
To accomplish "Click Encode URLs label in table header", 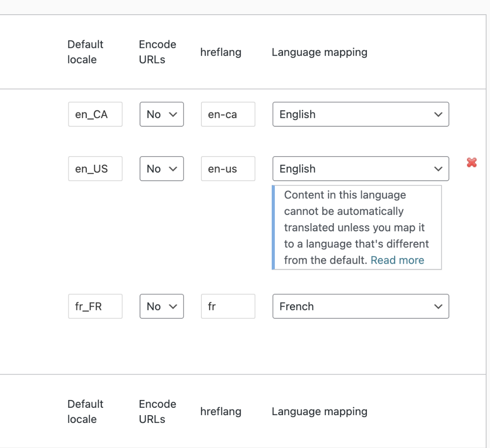I will pos(157,52).
